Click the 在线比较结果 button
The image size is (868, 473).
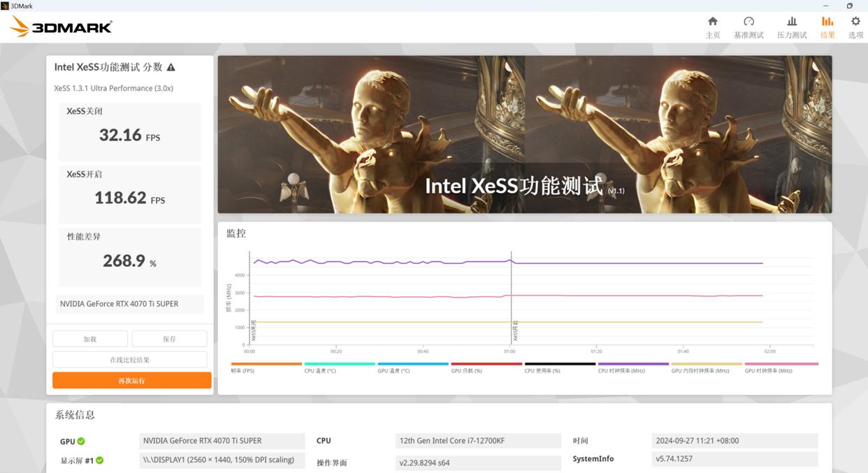tap(129, 359)
